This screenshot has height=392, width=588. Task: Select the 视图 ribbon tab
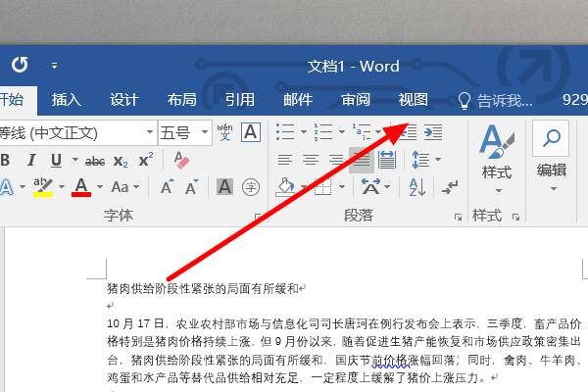pyautogui.click(x=413, y=100)
